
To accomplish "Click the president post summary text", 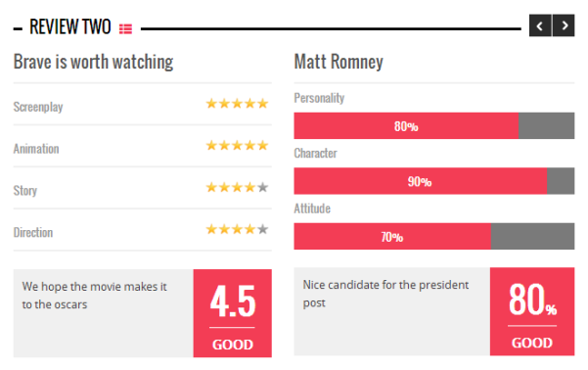I will pyautogui.click(x=385, y=294).
